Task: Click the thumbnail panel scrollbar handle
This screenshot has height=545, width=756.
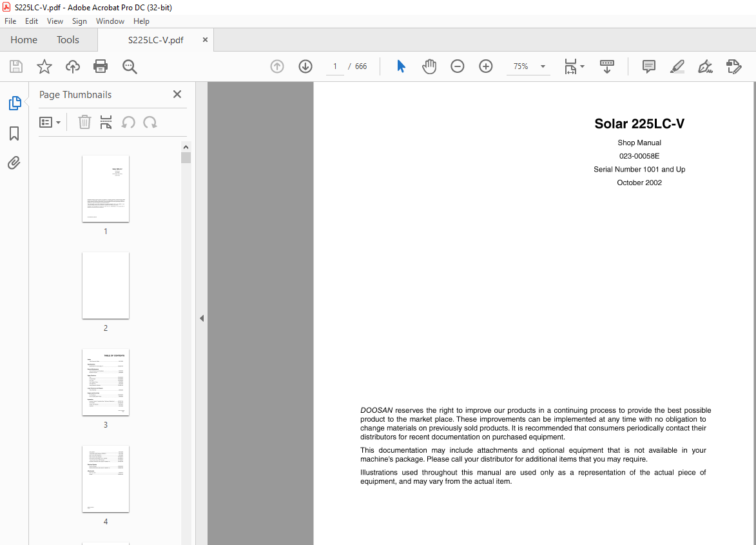Action: pyautogui.click(x=186, y=158)
